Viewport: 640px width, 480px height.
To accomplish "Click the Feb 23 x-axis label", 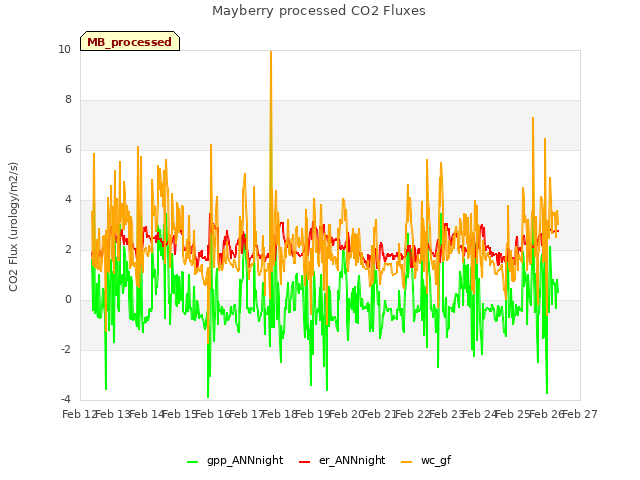I will coord(447,414).
